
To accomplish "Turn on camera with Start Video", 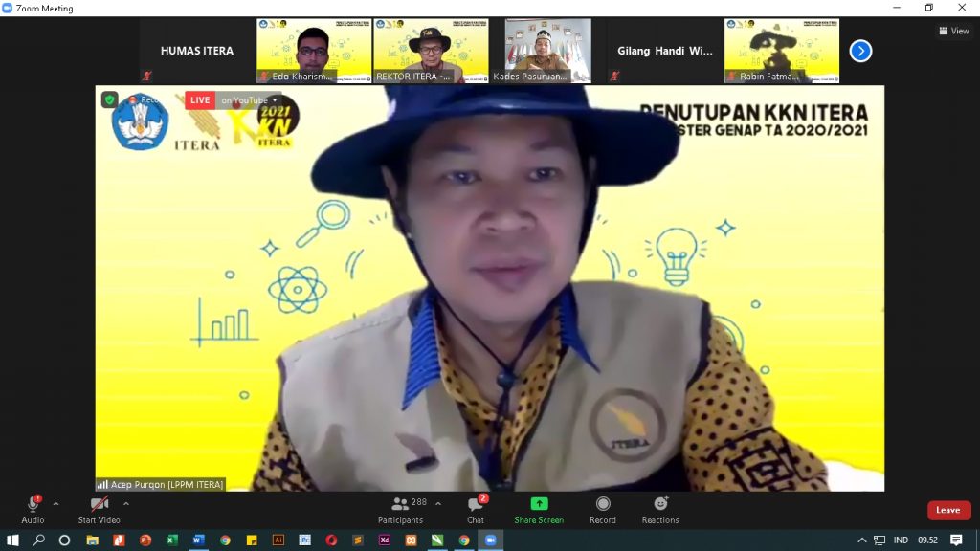I will pyautogui.click(x=99, y=510).
